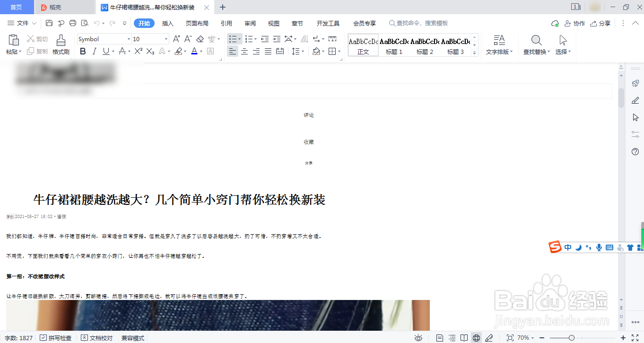Click Copy (复制) button
Image resolution: width=644 pixels, height=343 pixels.
pos(37,51)
